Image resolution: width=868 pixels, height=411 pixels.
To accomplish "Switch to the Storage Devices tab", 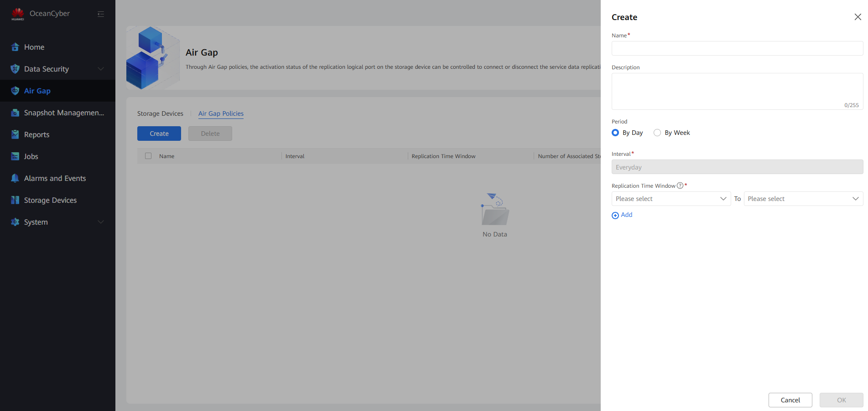I will click(x=160, y=113).
